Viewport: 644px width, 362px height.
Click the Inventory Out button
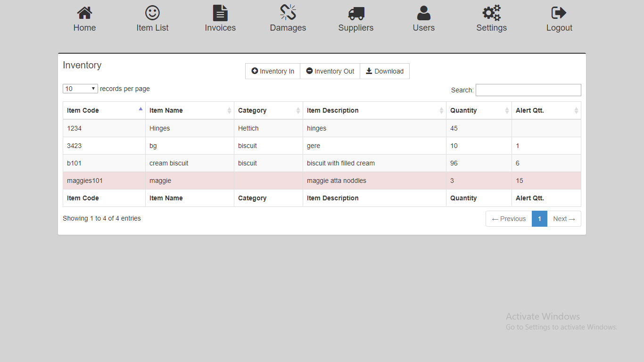pyautogui.click(x=330, y=71)
